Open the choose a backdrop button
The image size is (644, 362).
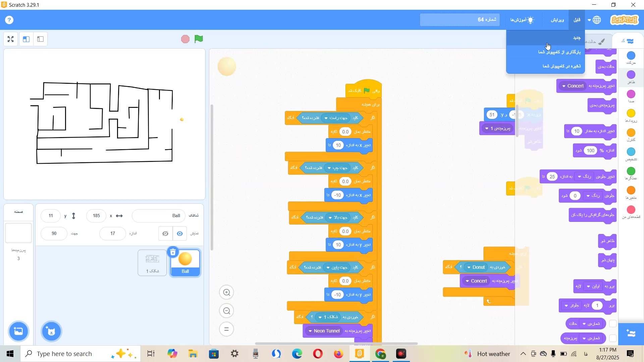[18, 331]
